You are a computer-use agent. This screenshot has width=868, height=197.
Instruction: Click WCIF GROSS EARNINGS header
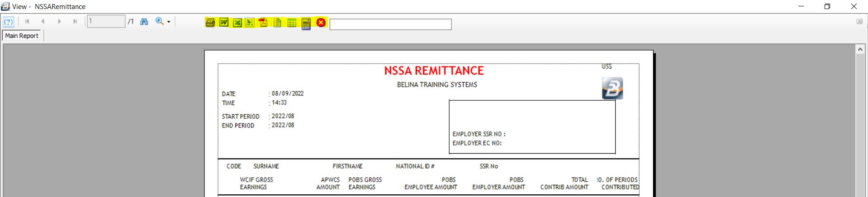[x=256, y=183]
